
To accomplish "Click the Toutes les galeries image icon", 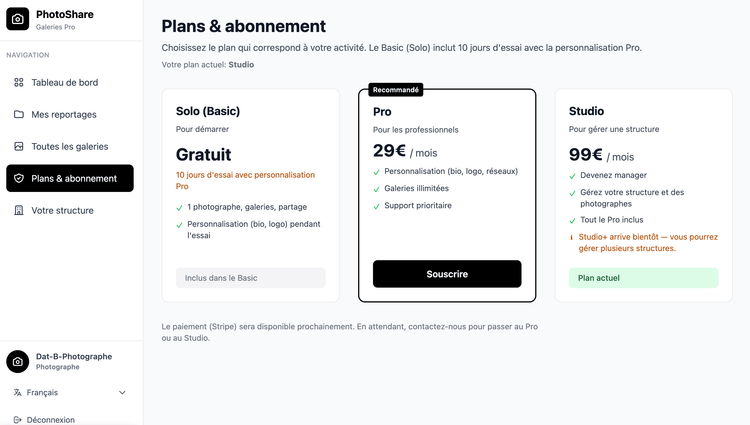I will coord(19,146).
